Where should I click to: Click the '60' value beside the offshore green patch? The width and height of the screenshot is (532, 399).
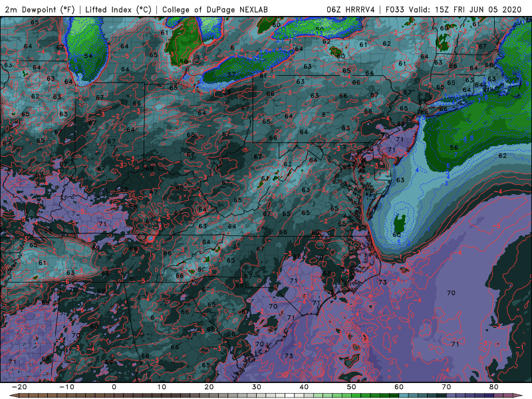[x=396, y=235]
